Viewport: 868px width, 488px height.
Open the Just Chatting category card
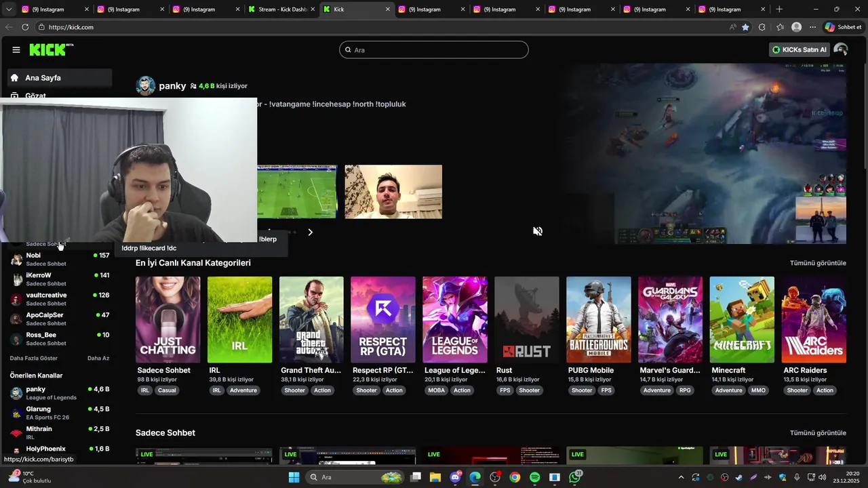pos(168,319)
